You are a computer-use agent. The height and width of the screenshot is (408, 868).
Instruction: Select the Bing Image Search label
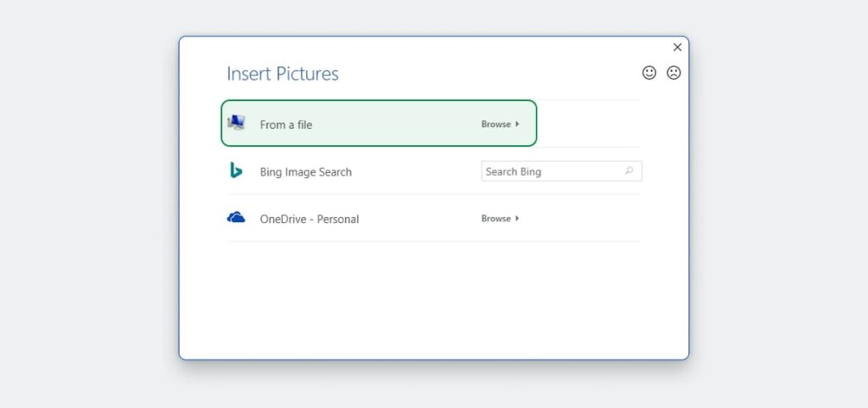coord(305,172)
